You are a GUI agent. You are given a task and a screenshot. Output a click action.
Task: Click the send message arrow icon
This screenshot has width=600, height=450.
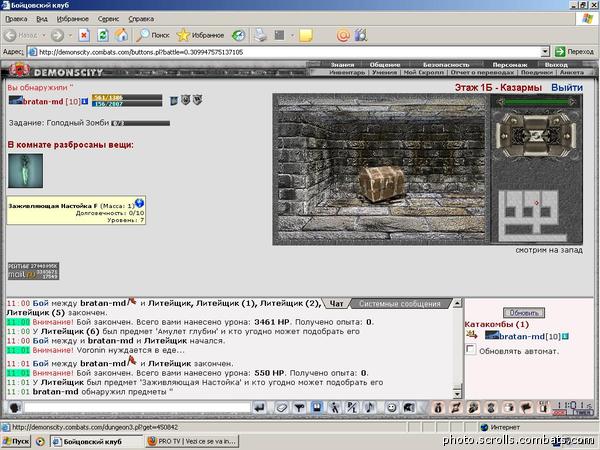[x=260, y=408]
